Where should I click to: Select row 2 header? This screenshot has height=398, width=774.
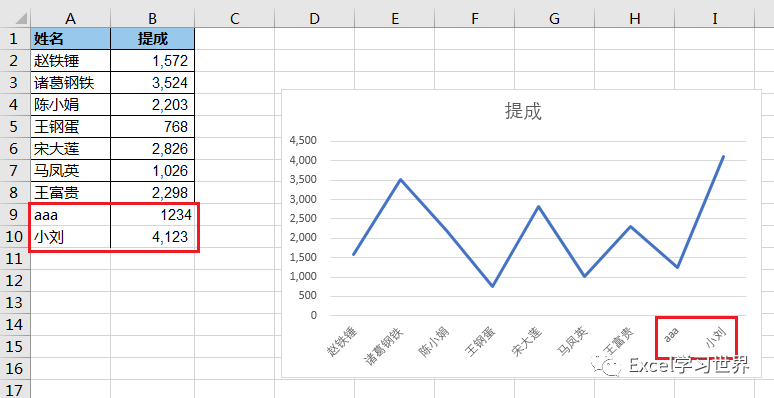[x=15, y=61]
